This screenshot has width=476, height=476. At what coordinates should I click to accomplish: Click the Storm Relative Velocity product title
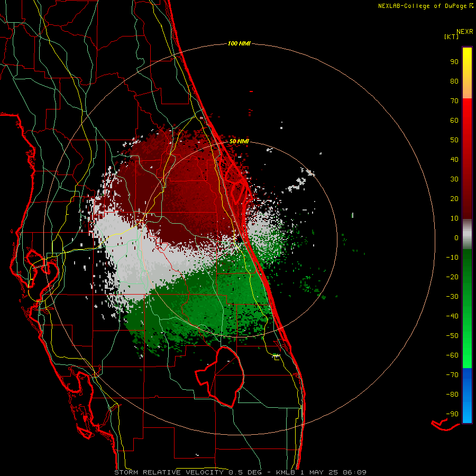coord(169,472)
